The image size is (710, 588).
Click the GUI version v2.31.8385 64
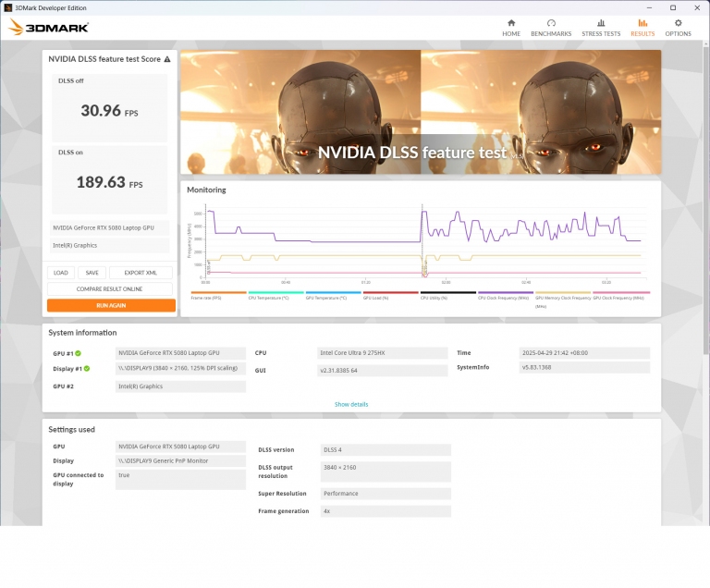382,370
